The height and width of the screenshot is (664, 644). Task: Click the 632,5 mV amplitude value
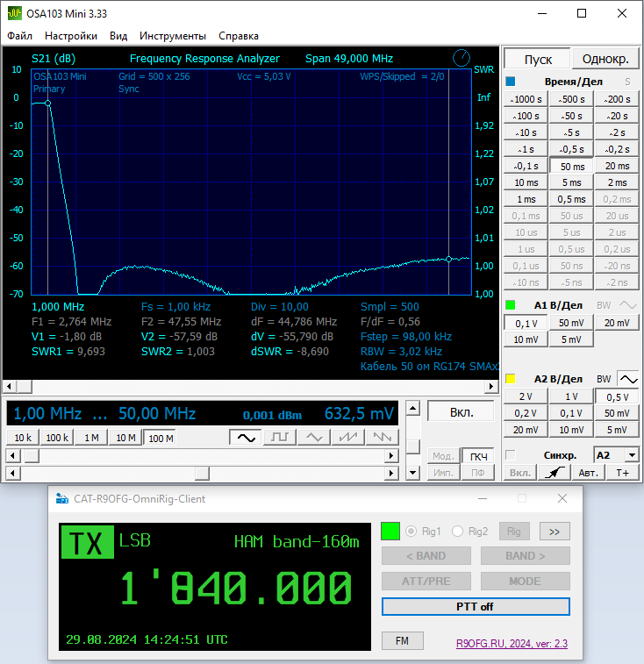[x=359, y=413]
